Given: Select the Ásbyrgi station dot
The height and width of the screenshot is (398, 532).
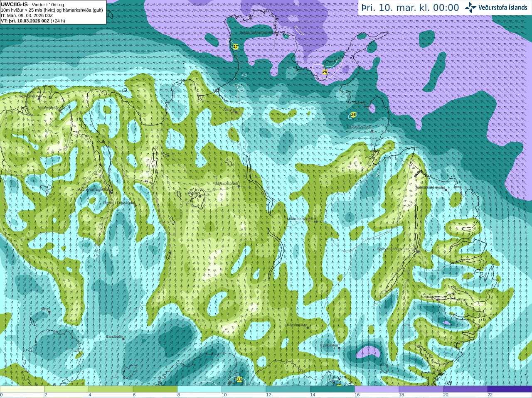Looking at the screenshot, I should click(237, 112).
